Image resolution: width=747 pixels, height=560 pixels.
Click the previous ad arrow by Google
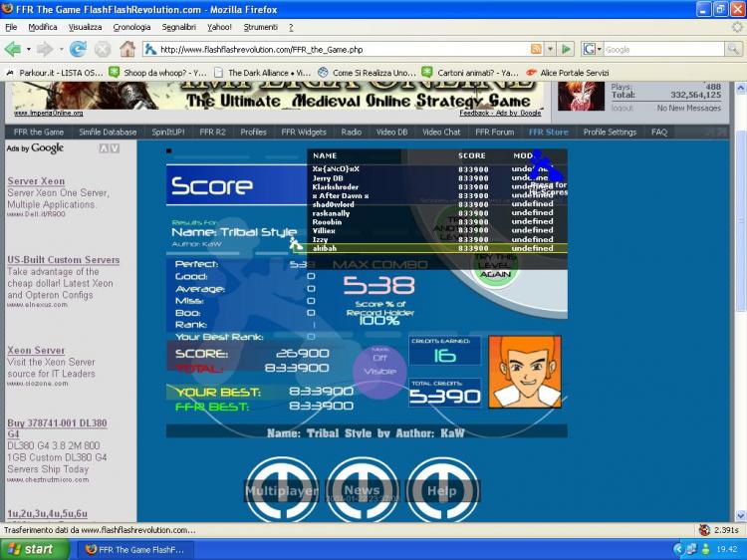104,148
